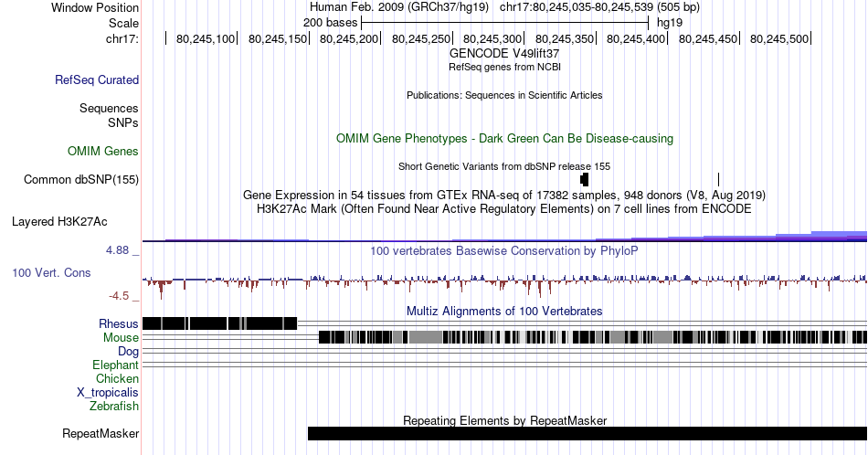Click the Rhesus black alignment block
Image resolution: width=868 pixels, height=455 pixels.
(220, 323)
